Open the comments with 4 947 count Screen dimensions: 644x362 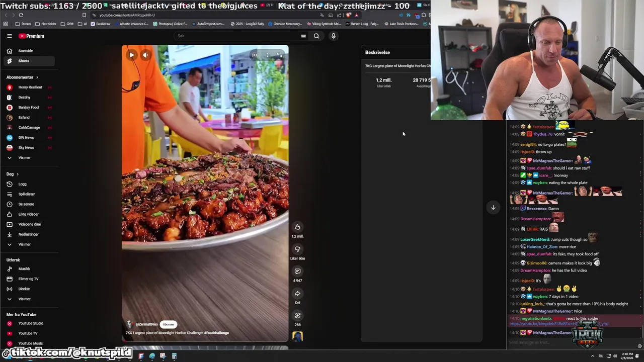point(297,271)
